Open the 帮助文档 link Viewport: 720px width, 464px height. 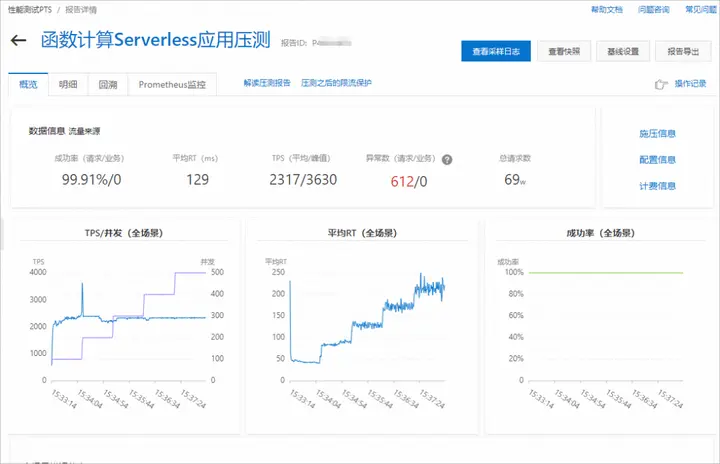click(607, 10)
